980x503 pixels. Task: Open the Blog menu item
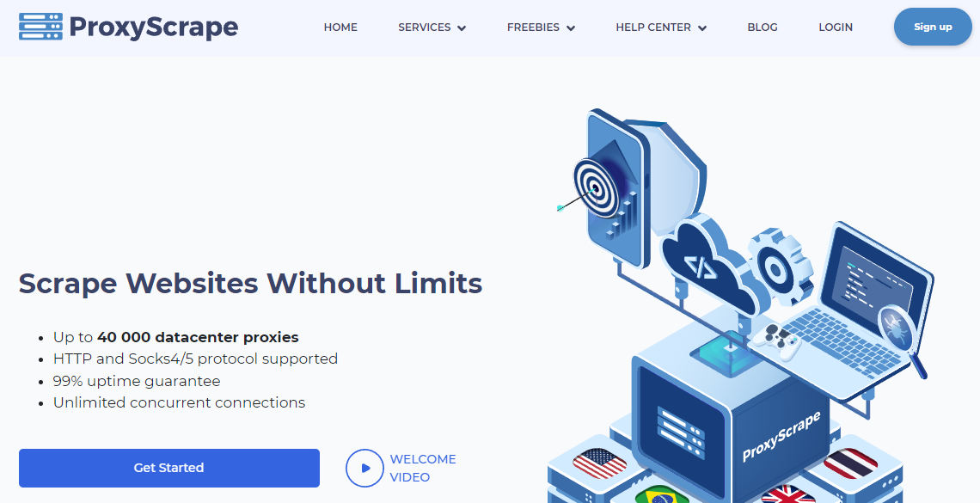pyautogui.click(x=763, y=28)
